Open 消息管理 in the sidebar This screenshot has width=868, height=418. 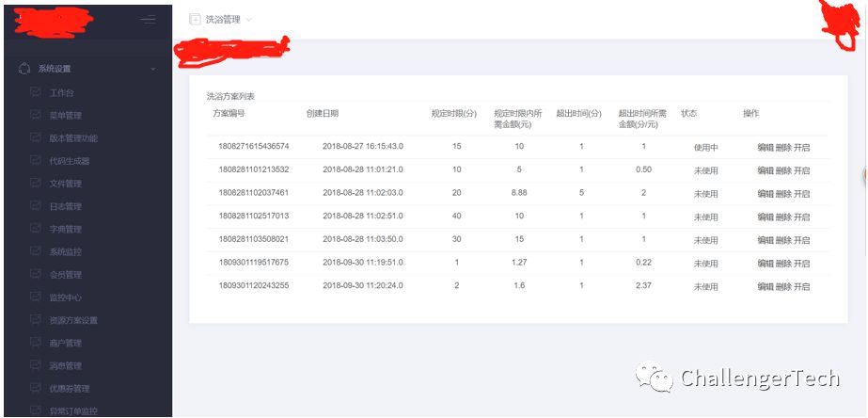click(x=65, y=365)
